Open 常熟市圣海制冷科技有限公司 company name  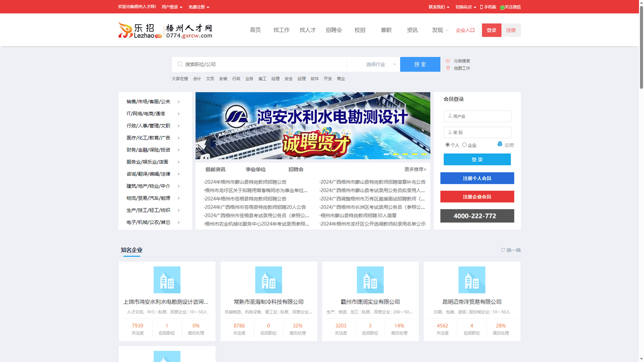(268, 302)
